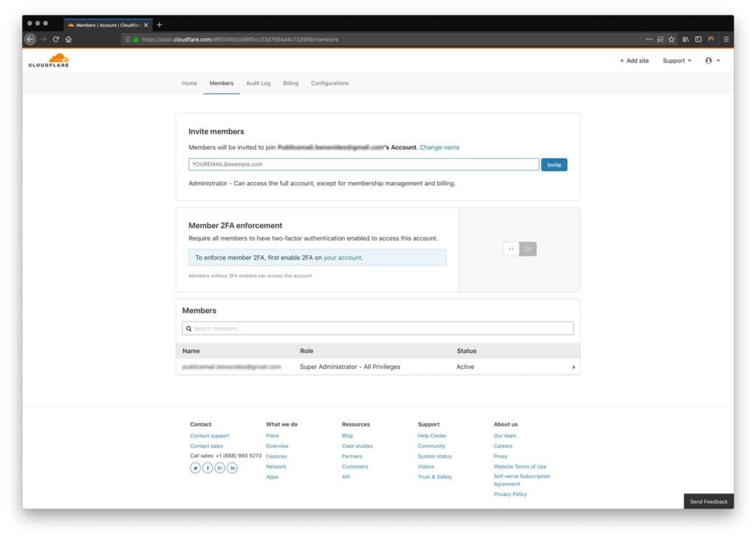The width and height of the screenshot is (756, 538).
Task: Open the browser hamburger menu
Action: [x=726, y=39]
